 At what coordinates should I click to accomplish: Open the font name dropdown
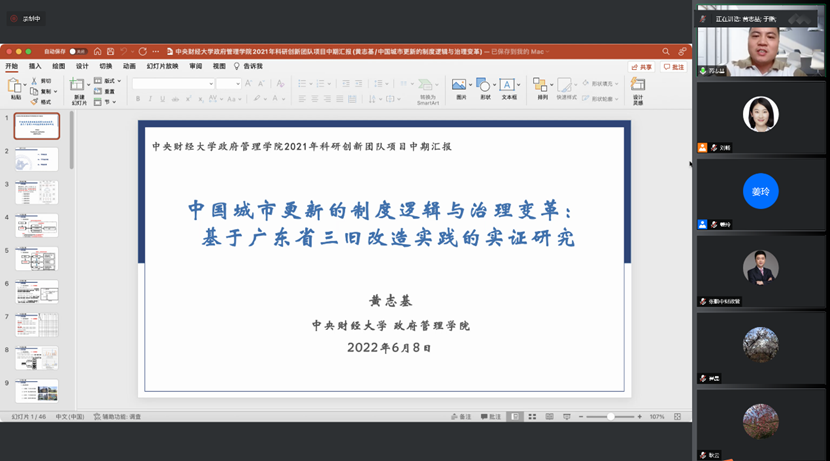[x=174, y=84]
